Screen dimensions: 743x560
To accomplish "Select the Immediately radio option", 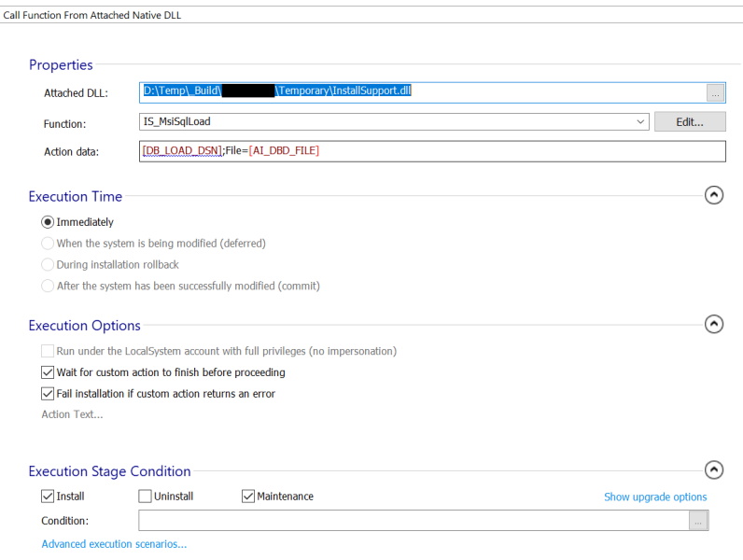I will pyautogui.click(x=48, y=222).
